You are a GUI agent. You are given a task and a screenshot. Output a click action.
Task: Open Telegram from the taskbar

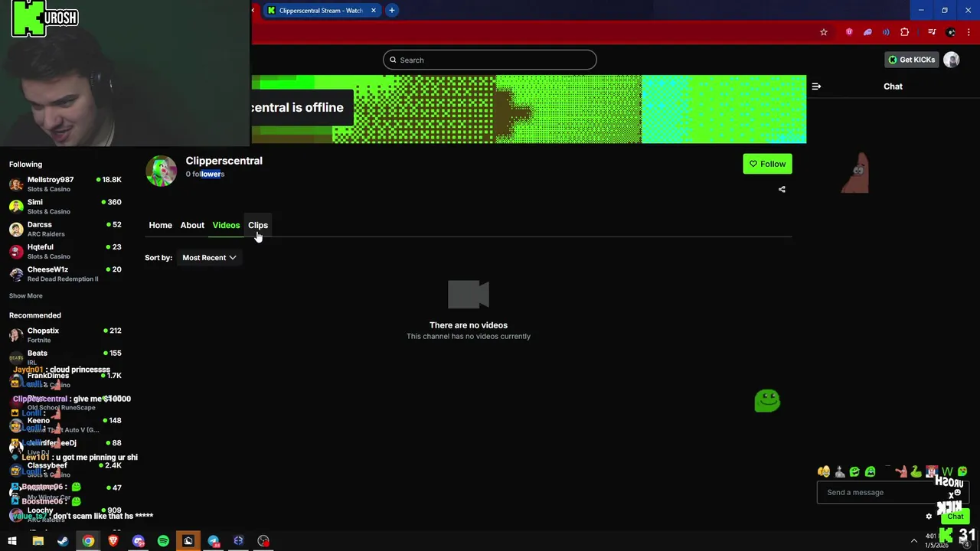click(214, 541)
